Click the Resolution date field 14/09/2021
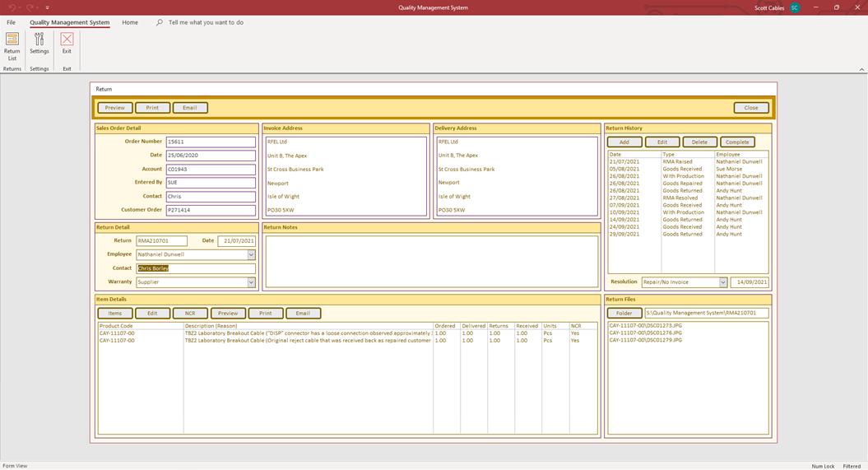The width and height of the screenshot is (868, 470). point(750,282)
